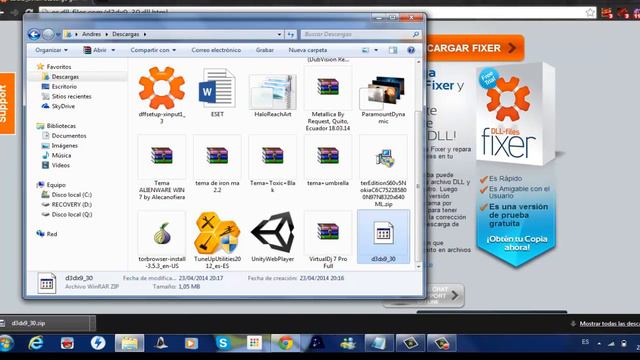
Task: Click ¡Obtén tu Copia ahora! banner
Action: [516, 243]
